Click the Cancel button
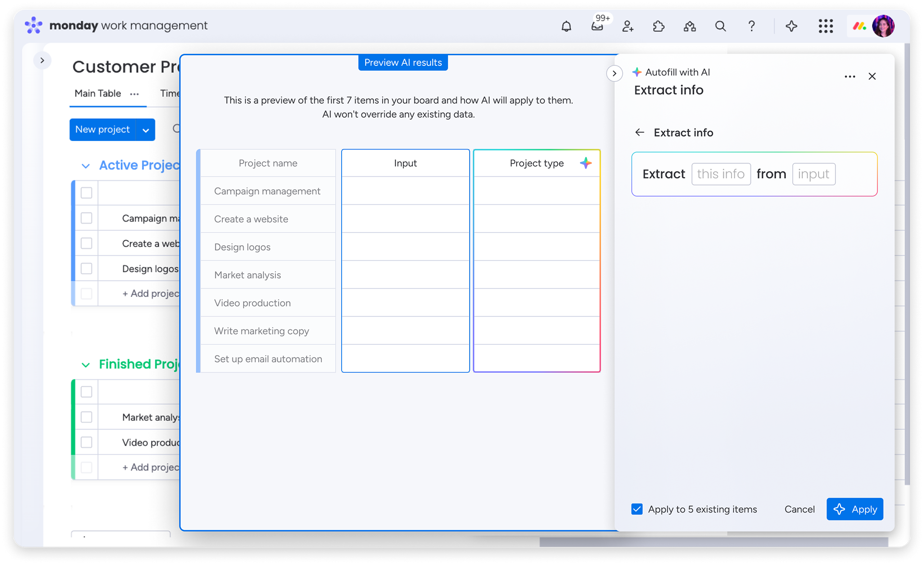924x565 pixels. pos(799,509)
